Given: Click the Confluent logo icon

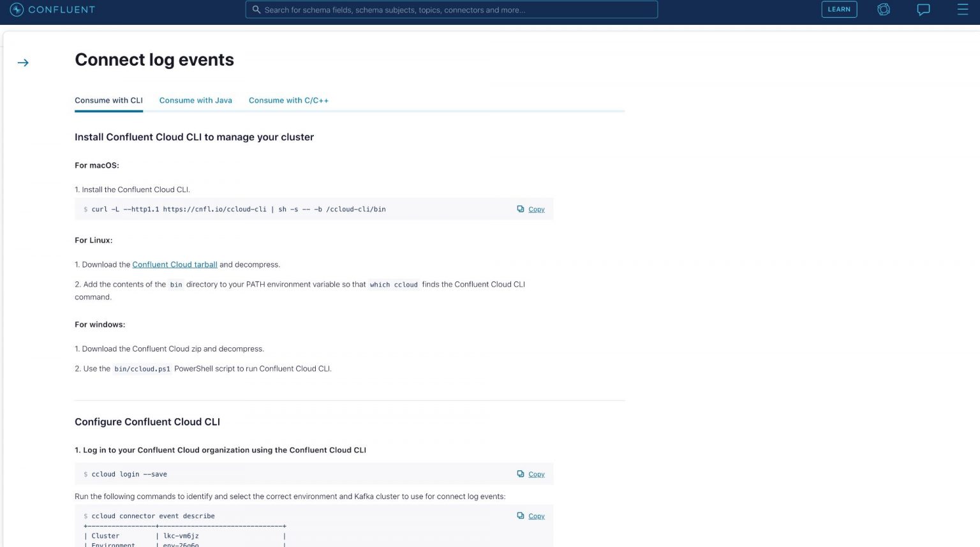Looking at the screenshot, I should click(15, 10).
